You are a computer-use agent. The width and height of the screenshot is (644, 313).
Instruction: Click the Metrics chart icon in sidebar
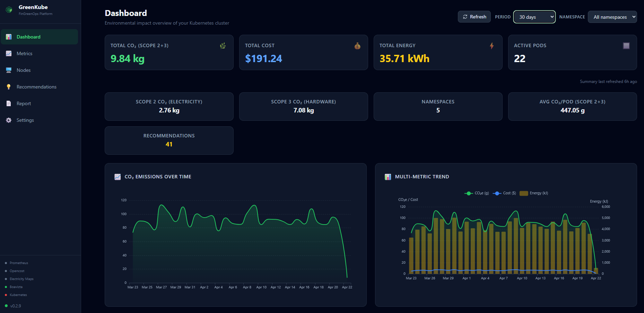coord(9,53)
